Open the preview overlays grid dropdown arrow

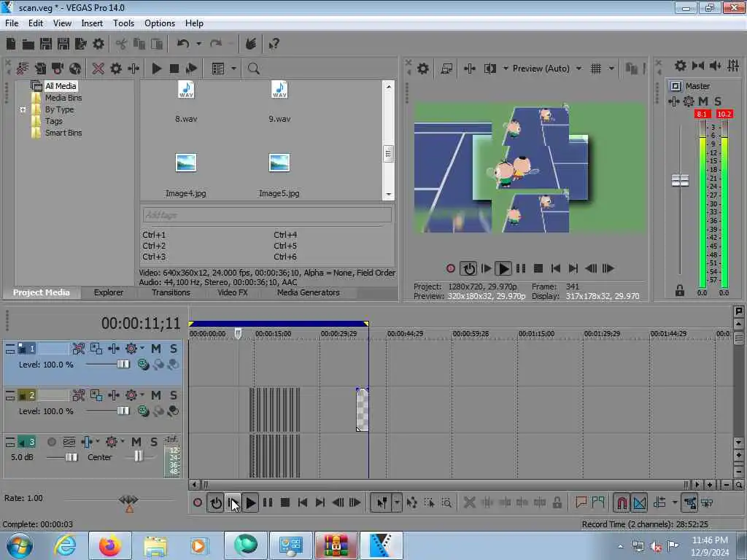pos(611,69)
